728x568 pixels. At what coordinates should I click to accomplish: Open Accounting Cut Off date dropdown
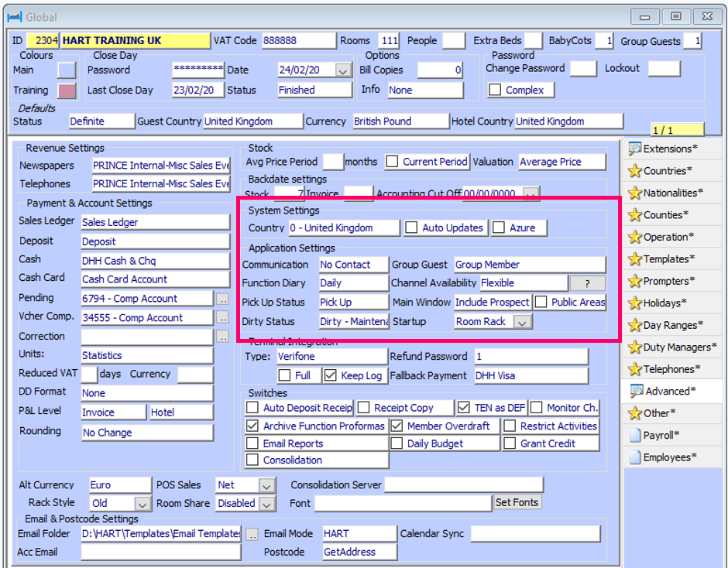click(531, 193)
